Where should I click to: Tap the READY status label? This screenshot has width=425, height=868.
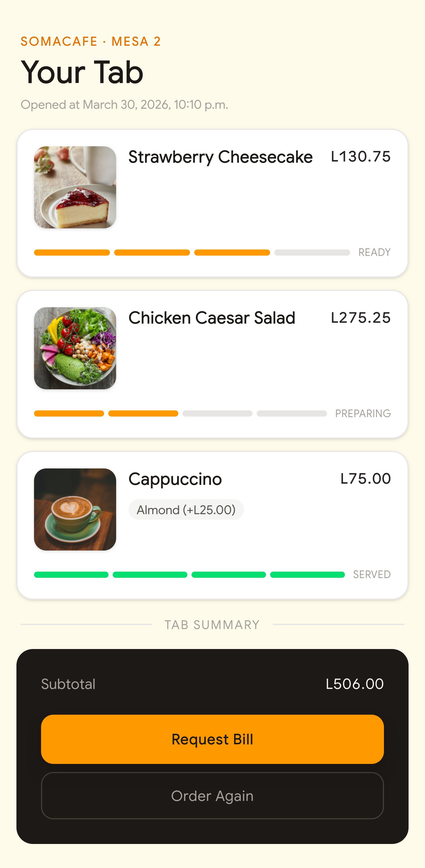point(374,252)
